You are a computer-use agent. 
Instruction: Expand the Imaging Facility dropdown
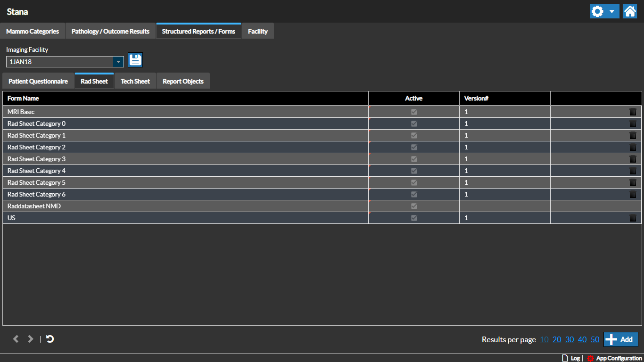tap(118, 62)
